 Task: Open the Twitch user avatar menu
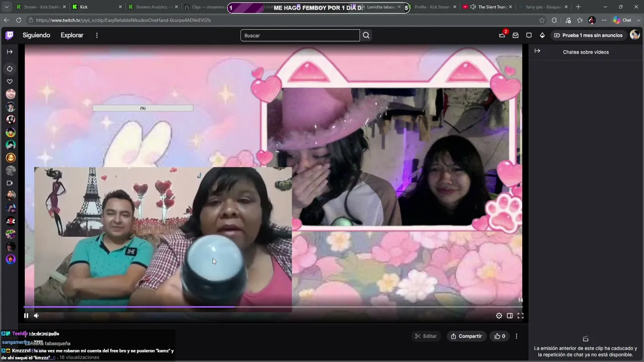635,35
